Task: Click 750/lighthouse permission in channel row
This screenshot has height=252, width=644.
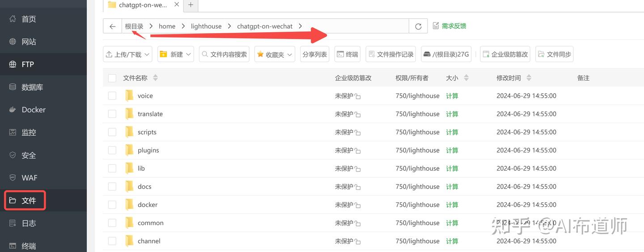Action: pos(418,241)
